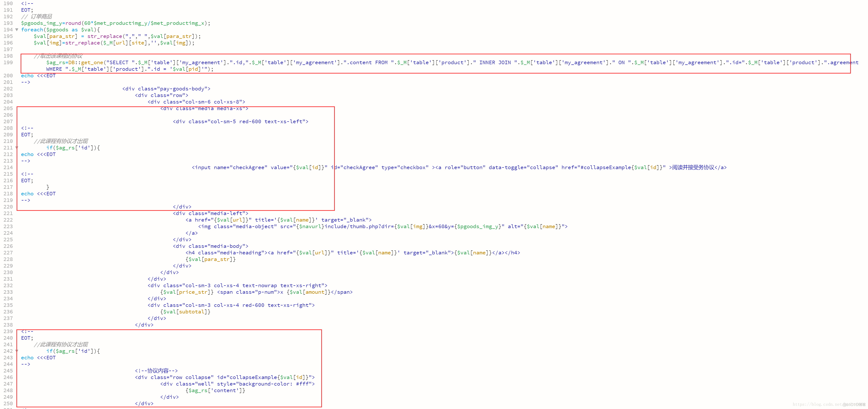The width and height of the screenshot is (868, 409).
Task: Click the 'WHERE' keyword on the SQL continuation line
Action: (54, 69)
